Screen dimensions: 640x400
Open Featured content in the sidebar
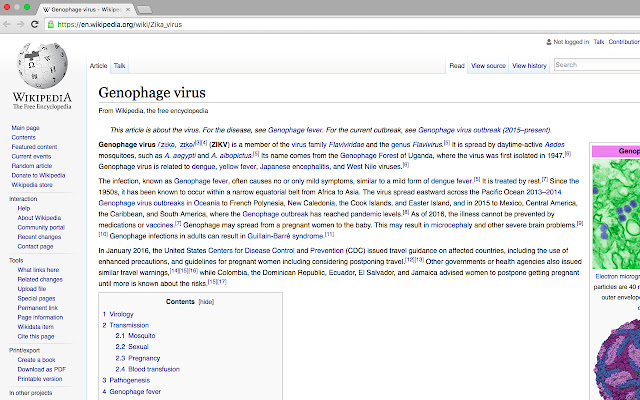[x=34, y=147]
